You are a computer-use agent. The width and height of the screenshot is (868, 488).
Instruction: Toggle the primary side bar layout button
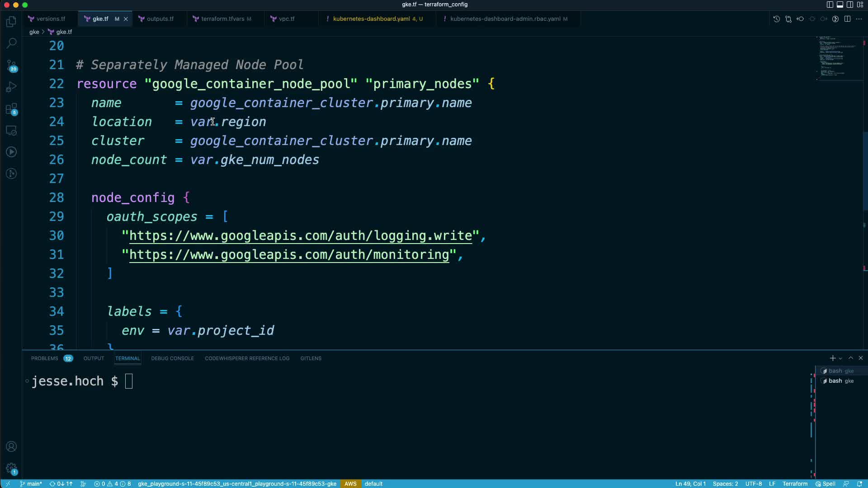coord(830,5)
